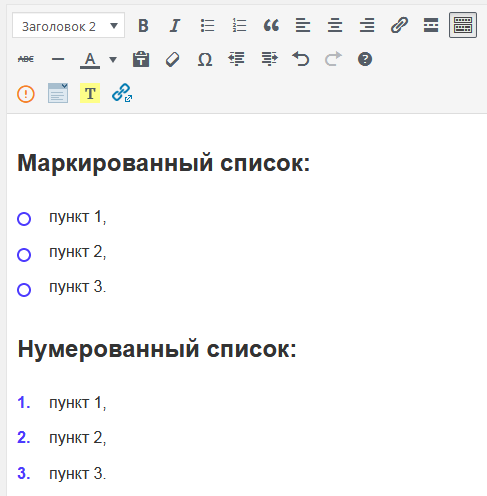Click the orange exclamation warning icon
This screenshot has width=487, height=496.
pos(26,94)
